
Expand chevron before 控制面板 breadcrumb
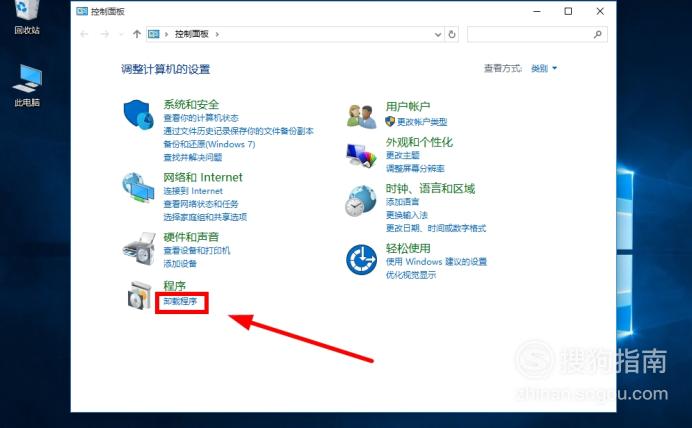pyautogui.click(x=166, y=34)
